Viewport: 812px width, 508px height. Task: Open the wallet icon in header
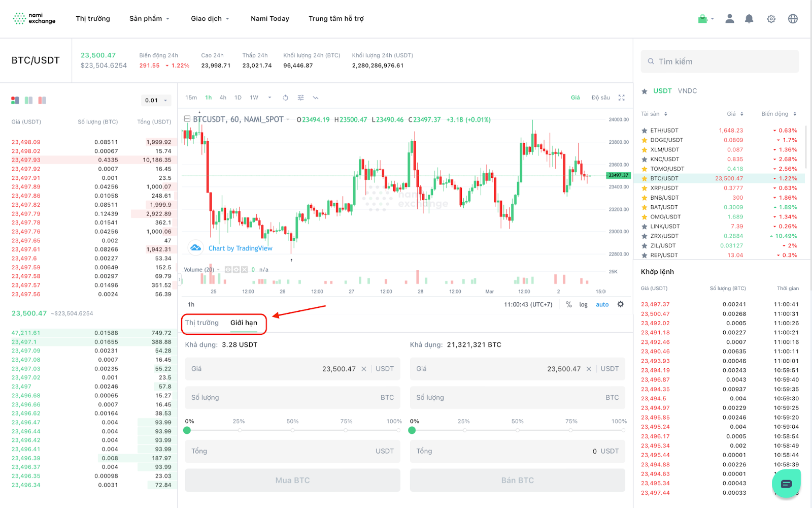702,19
